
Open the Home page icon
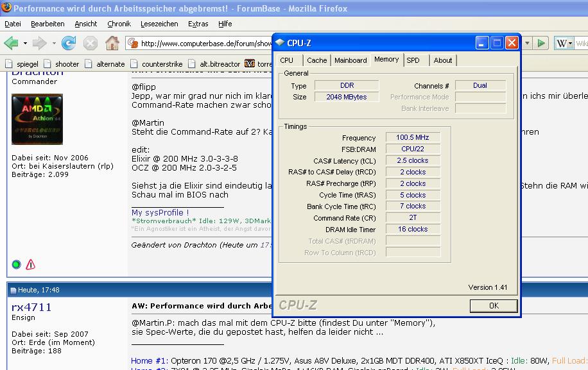pos(112,44)
